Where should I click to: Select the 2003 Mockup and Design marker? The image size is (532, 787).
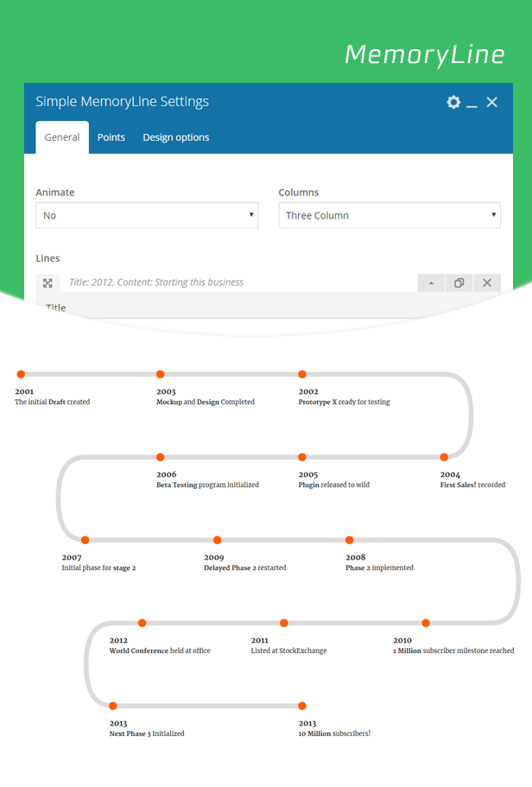pos(160,374)
